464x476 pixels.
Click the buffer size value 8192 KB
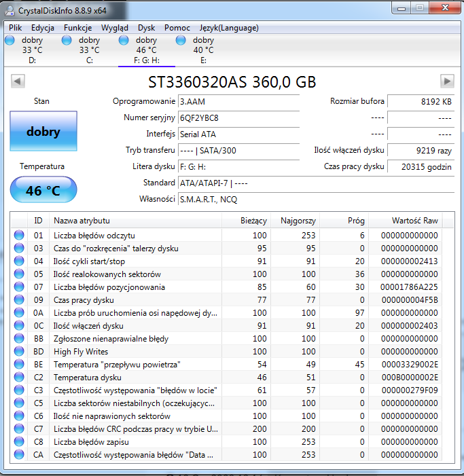[x=421, y=101]
